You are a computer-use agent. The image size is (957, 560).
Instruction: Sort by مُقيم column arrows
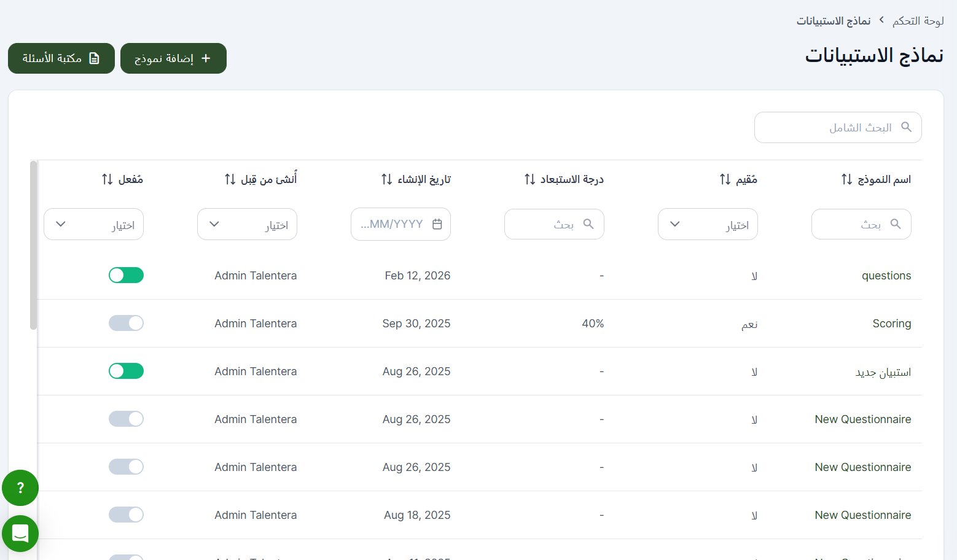[725, 179]
